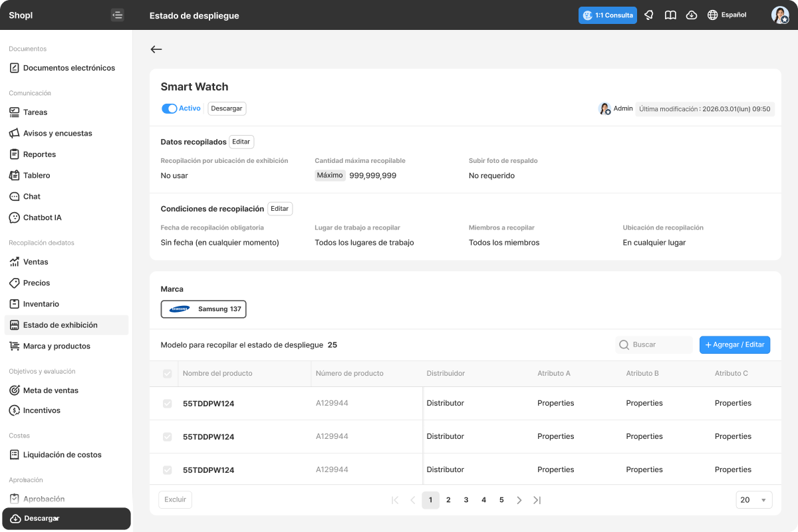The height and width of the screenshot is (532, 798).
Task: Click Descargar button beside Activo
Action: (x=227, y=108)
